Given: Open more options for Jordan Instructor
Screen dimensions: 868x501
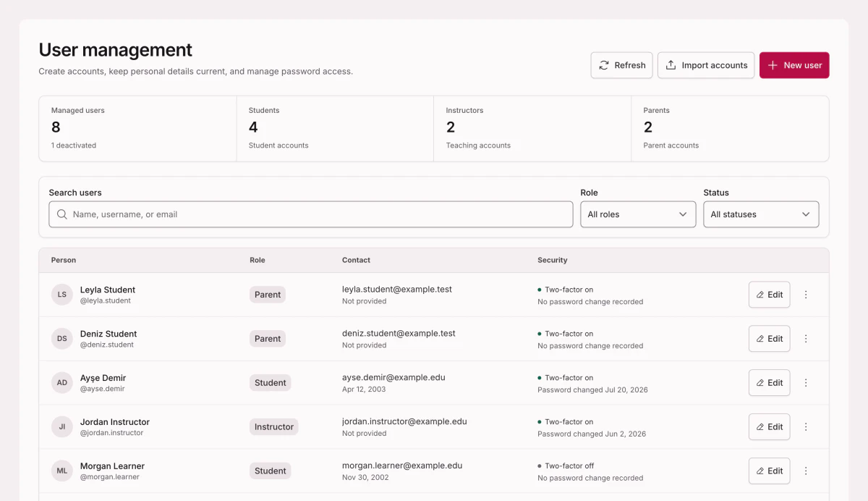Looking at the screenshot, I should [806, 427].
